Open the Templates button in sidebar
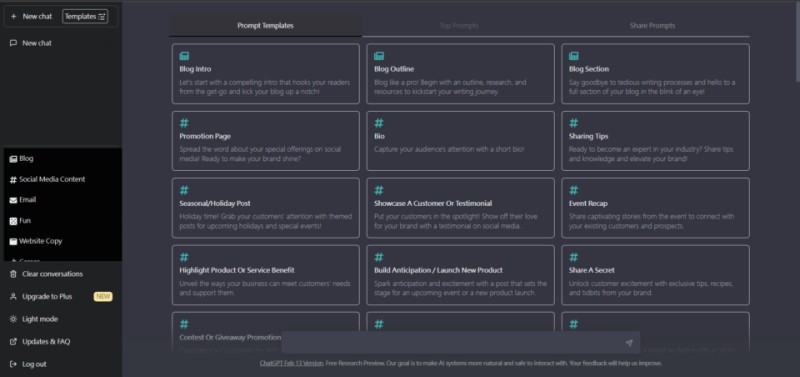800x377 pixels. click(x=85, y=16)
